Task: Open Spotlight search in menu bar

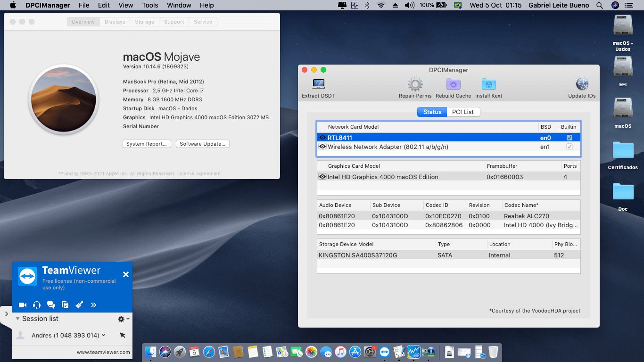Action: click(x=600, y=5)
